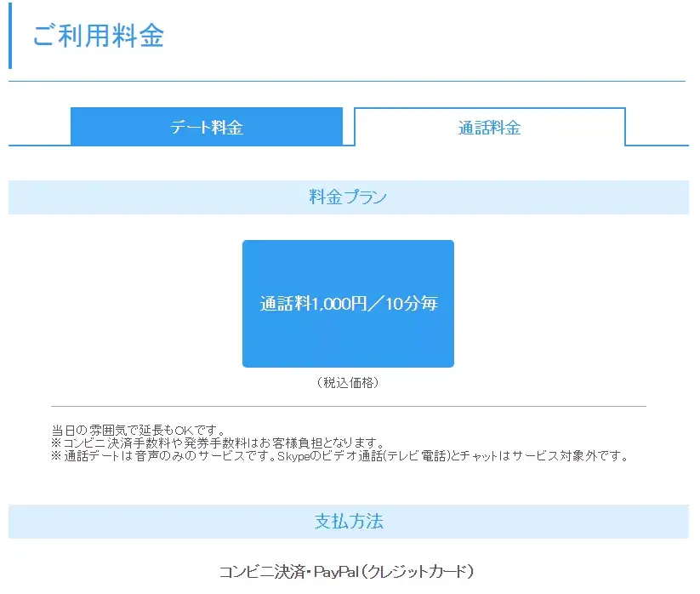The image size is (700, 594).
Task: Click the （税込価格） note
Action: (x=348, y=383)
